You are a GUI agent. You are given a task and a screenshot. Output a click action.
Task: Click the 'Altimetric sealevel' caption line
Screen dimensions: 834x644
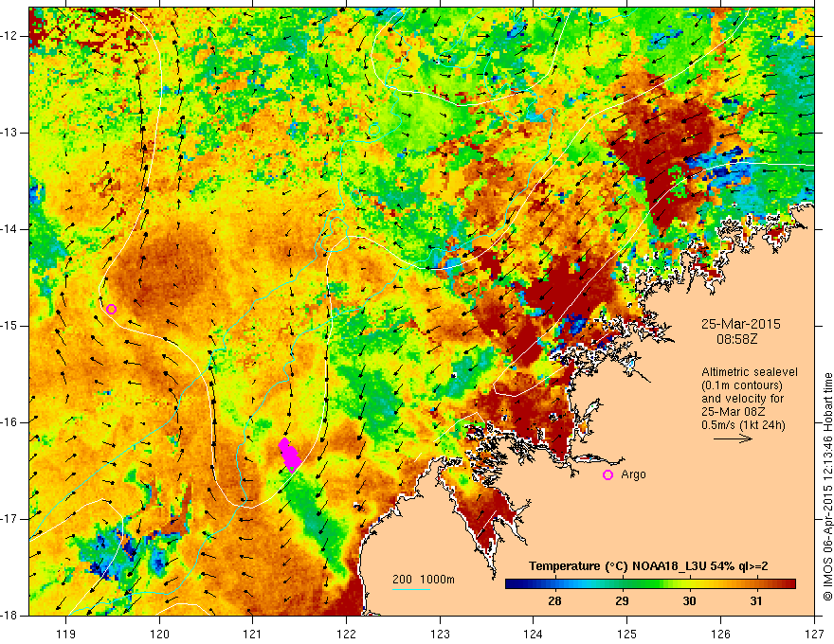coord(750,372)
